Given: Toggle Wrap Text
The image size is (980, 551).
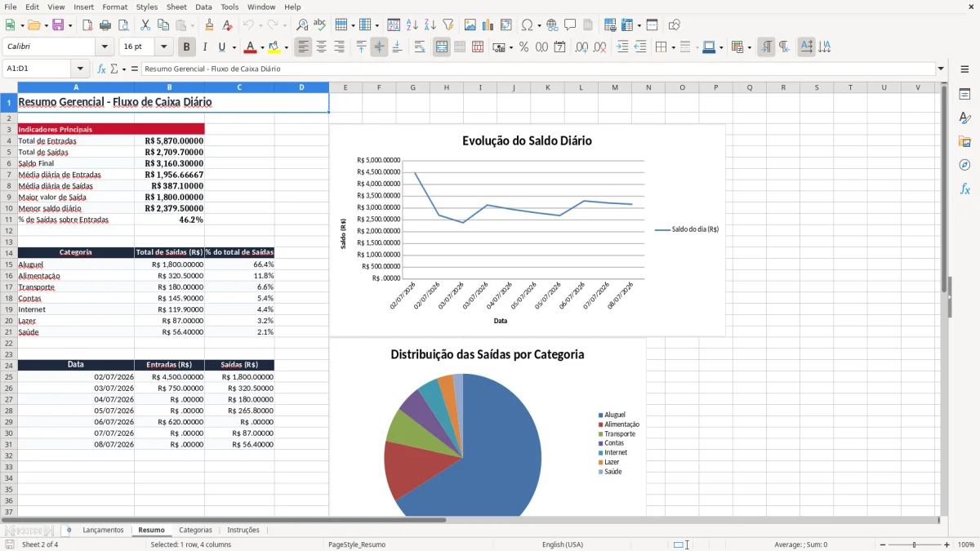Looking at the screenshot, I should (419, 47).
